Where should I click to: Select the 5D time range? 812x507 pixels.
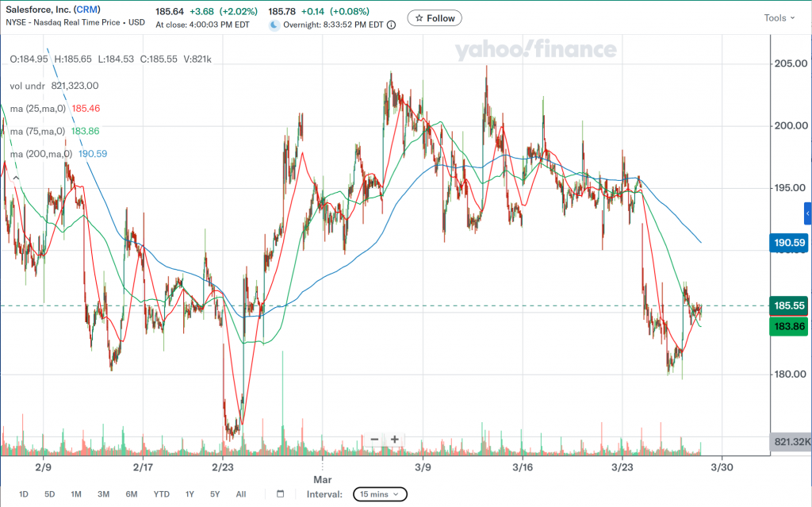pos(49,494)
